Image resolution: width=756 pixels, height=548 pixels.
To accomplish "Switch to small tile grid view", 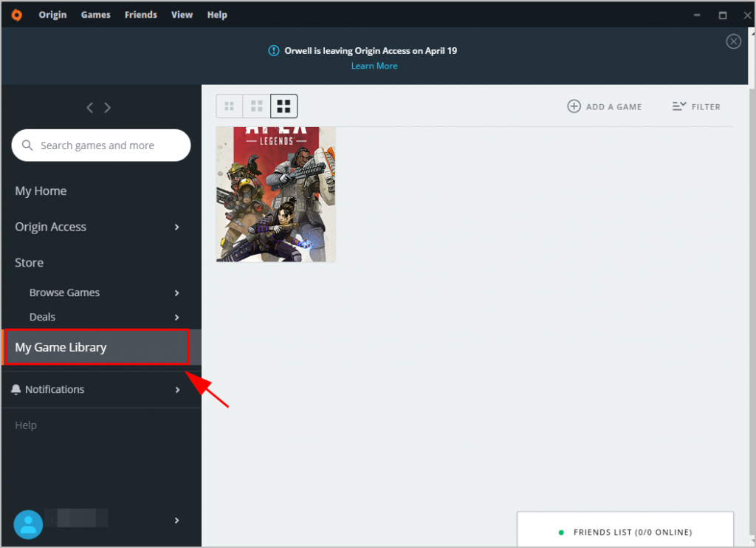I will tap(229, 106).
